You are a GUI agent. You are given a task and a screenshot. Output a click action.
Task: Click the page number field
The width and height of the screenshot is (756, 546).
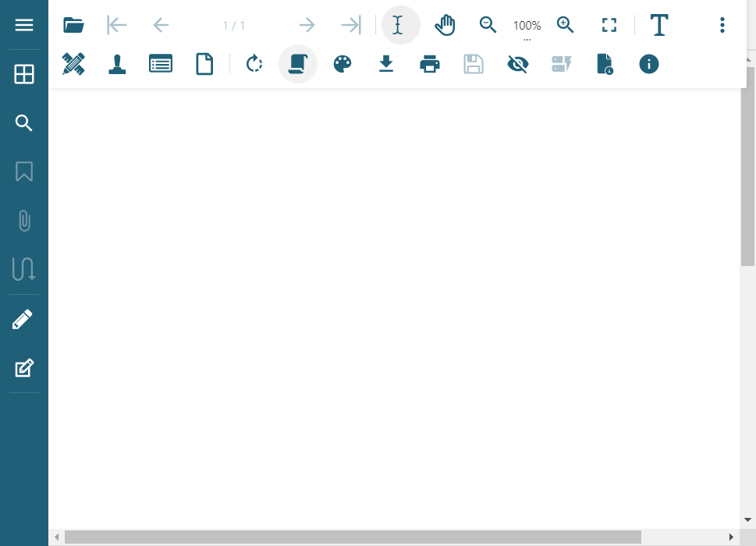pos(234,25)
